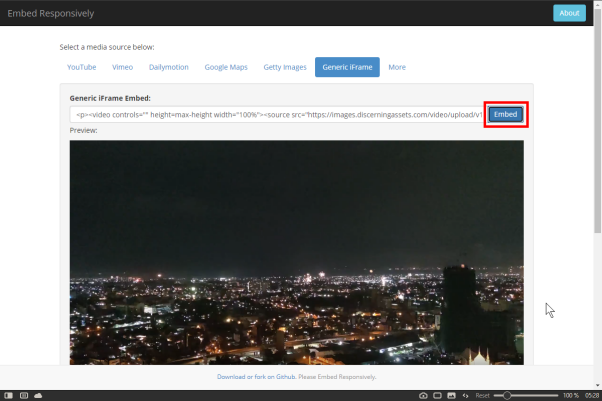
Task: Choose the Getty Images tab
Action: pos(285,67)
